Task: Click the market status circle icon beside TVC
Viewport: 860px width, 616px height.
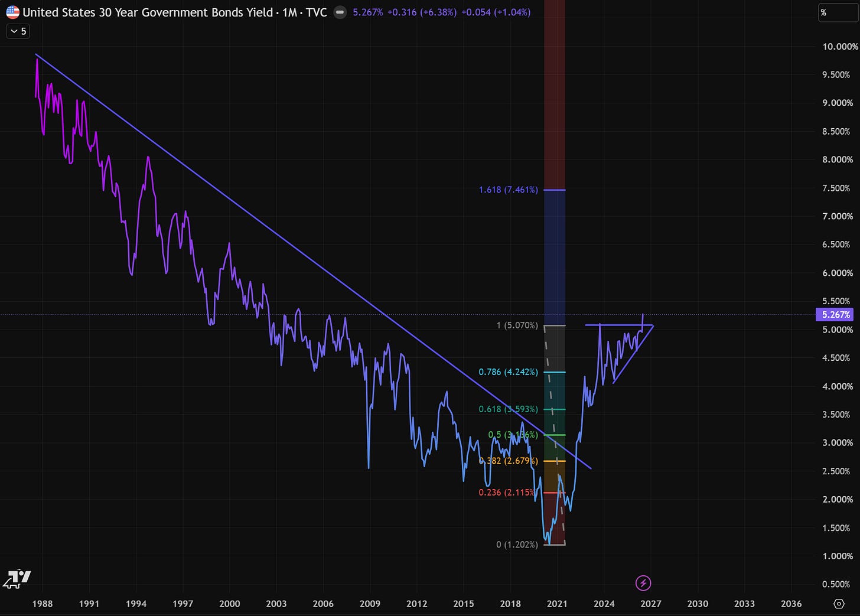Action: [340, 12]
